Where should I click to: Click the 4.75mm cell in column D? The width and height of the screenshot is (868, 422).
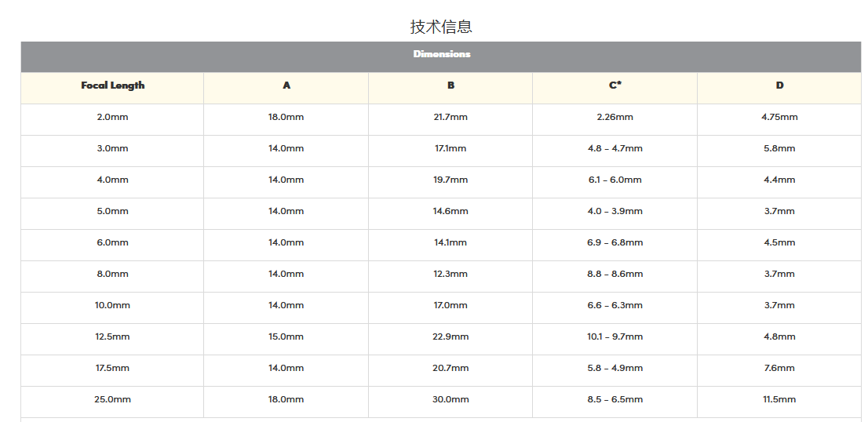coord(779,117)
